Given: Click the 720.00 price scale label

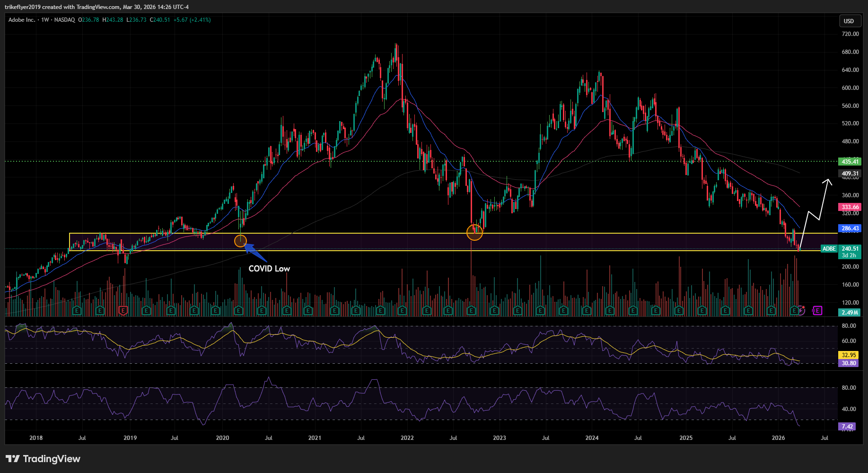Looking at the screenshot, I should 850,34.
